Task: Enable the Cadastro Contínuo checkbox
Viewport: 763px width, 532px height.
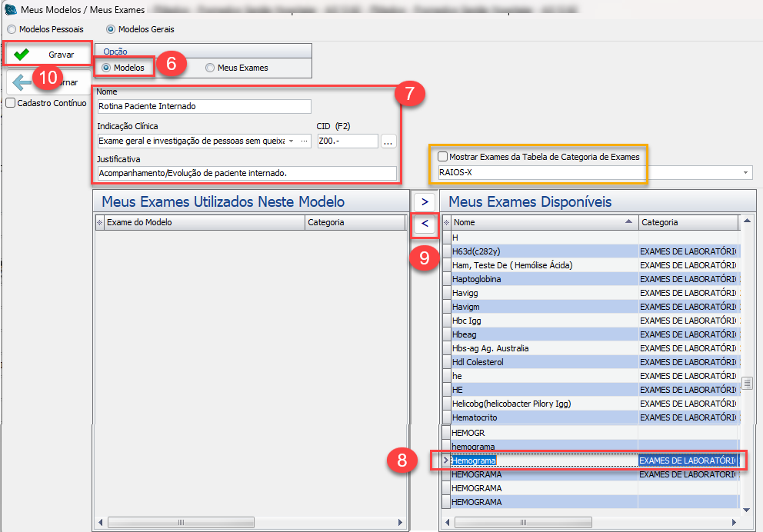Action: click(11, 103)
